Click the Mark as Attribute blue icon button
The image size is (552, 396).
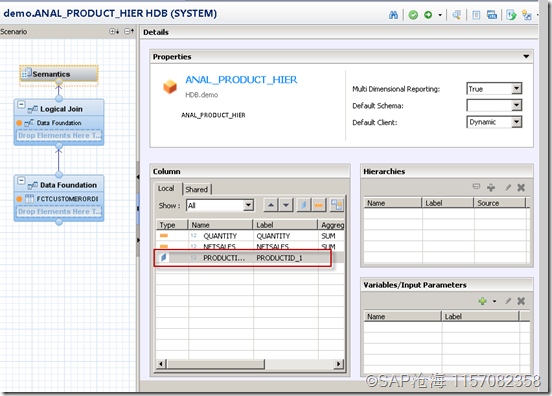pos(303,205)
